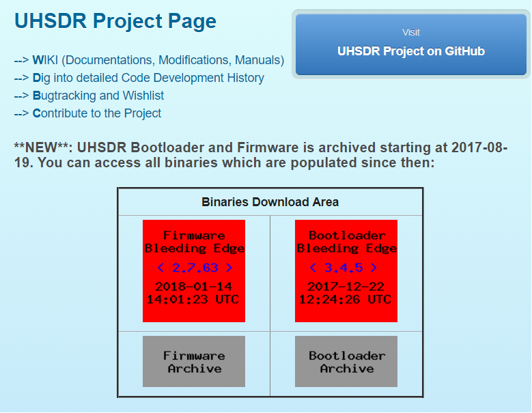Click the left angle bracket before 3.4.5

[313, 268]
